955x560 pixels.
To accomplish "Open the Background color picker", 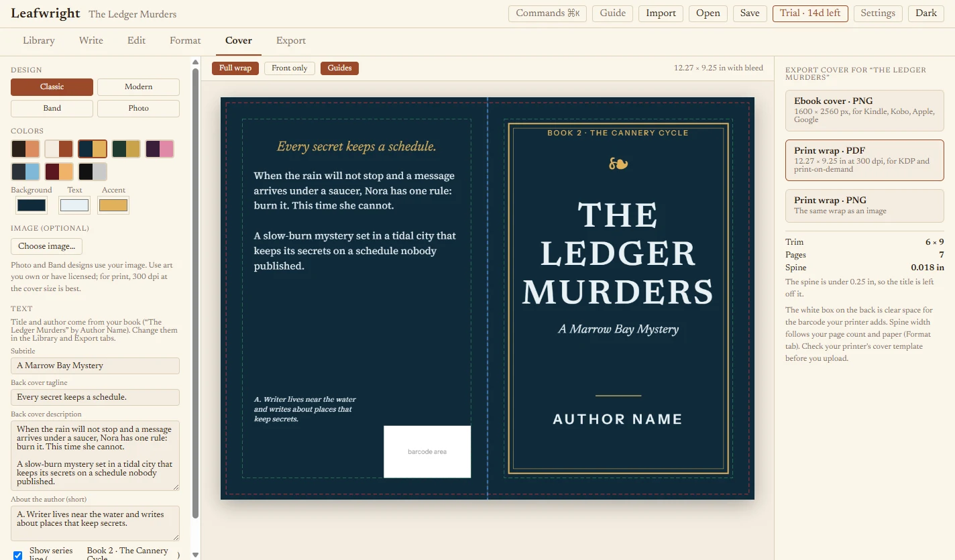I will 32,205.
